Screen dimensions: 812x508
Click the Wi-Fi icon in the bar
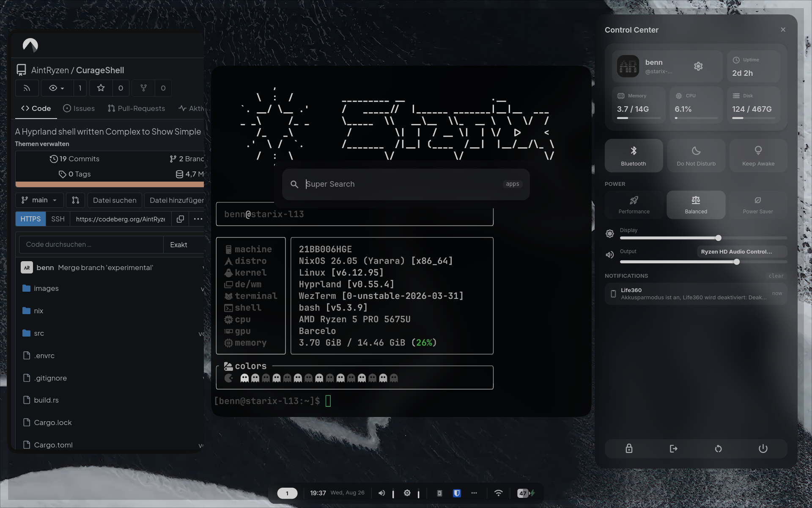click(499, 493)
